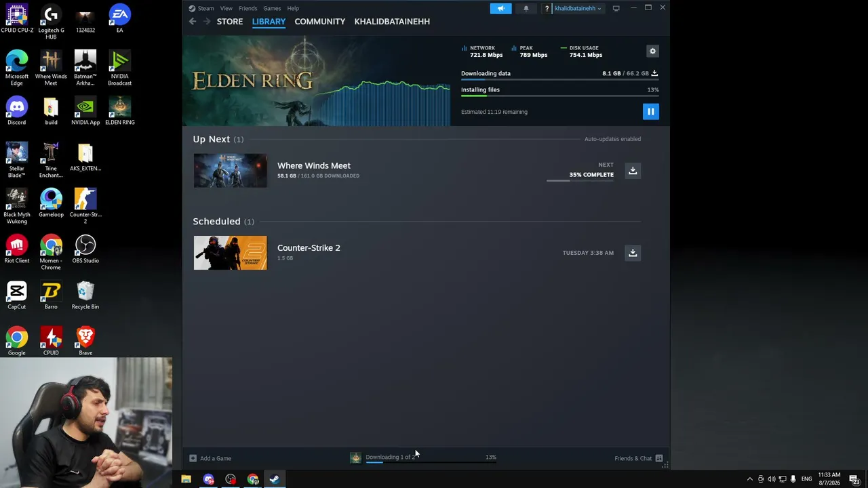Click Auto-updates enabled link
The height and width of the screenshot is (488, 868).
pos(612,139)
